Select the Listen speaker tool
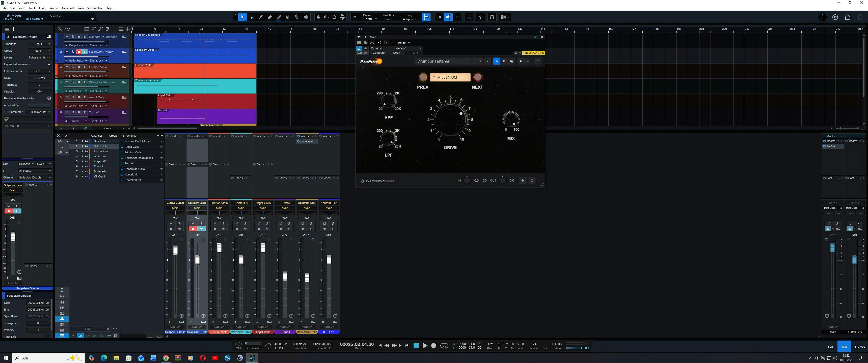 [x=306, y=17]
